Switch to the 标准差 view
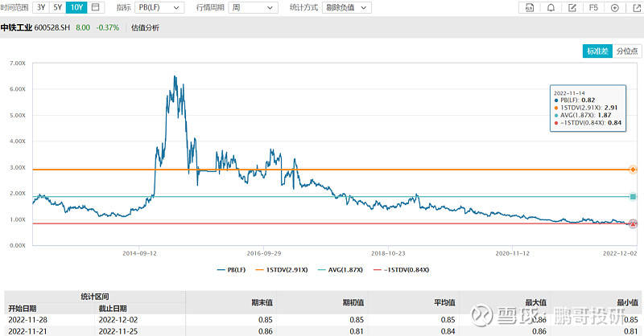 [x=597, y=51]
